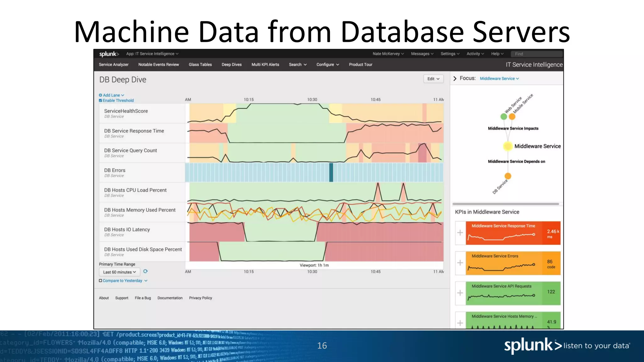Select the DB Service Response Time lane

click(142, 133)
